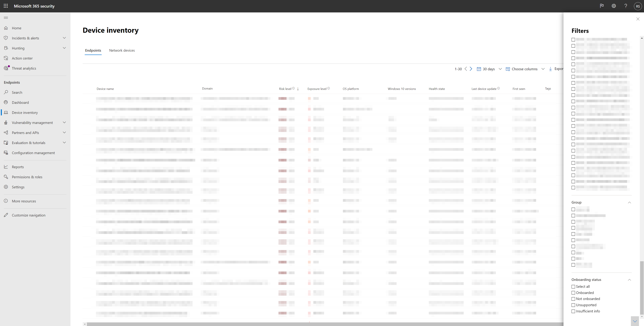Close the Filters panel
Screen dimensions: 644x326
[638, 19]
